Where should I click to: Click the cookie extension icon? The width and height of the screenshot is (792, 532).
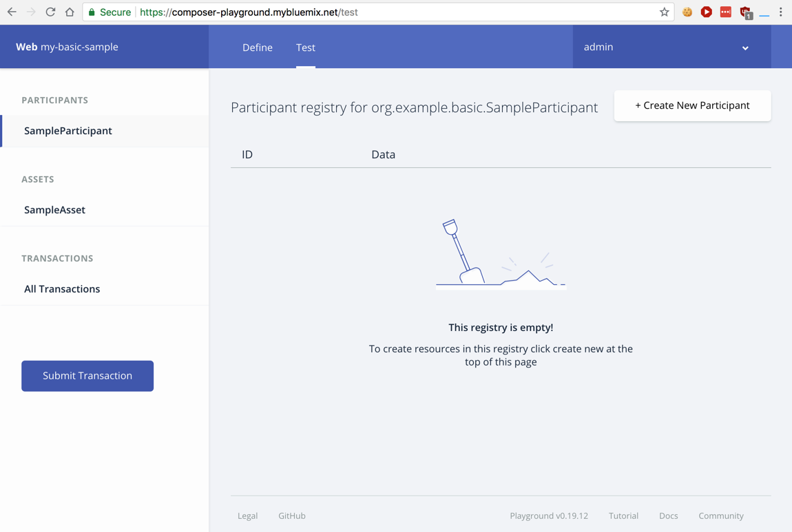point(687,12)
